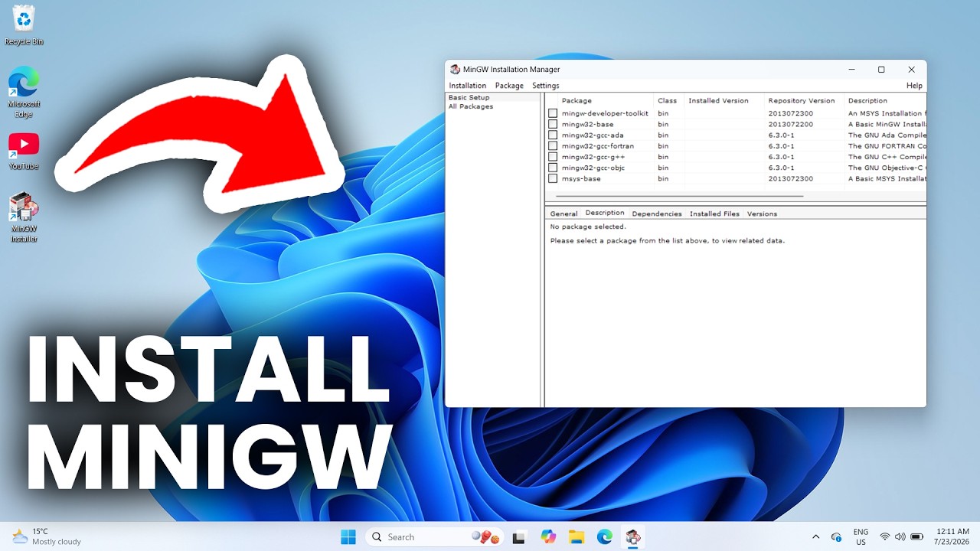Mark the mingw32-gcc-fortran checkbox
Viewport: 980px width, 551px height.
tap(553, 146)
